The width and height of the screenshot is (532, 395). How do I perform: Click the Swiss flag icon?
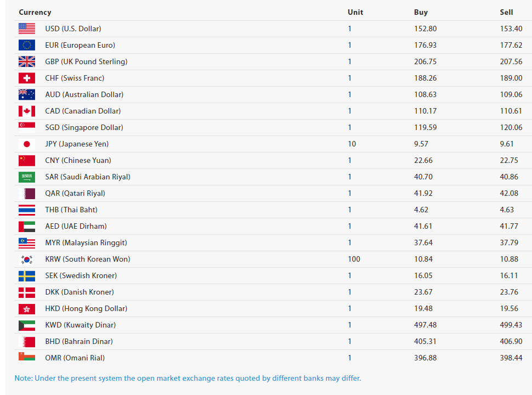[x=27, y=78]
